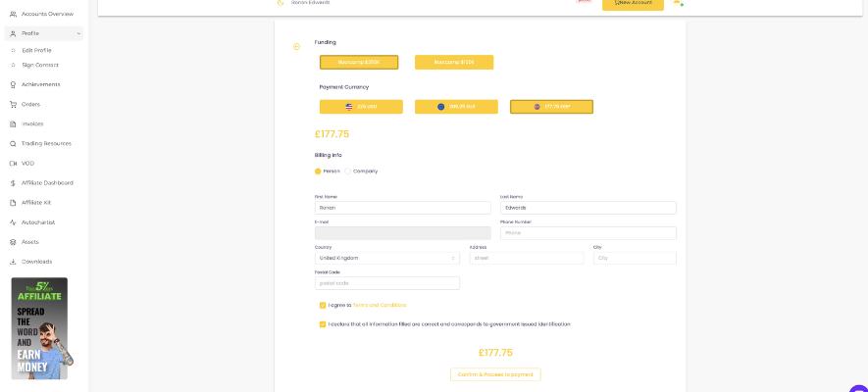Click the Invoices document icon

(x=13, y=123)
